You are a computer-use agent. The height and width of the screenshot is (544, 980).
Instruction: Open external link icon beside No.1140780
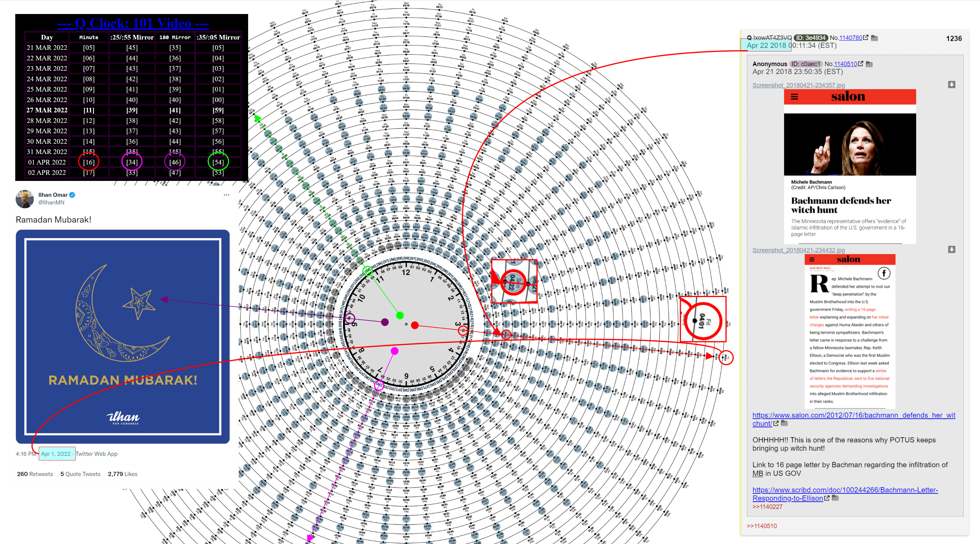click(865, 38)
